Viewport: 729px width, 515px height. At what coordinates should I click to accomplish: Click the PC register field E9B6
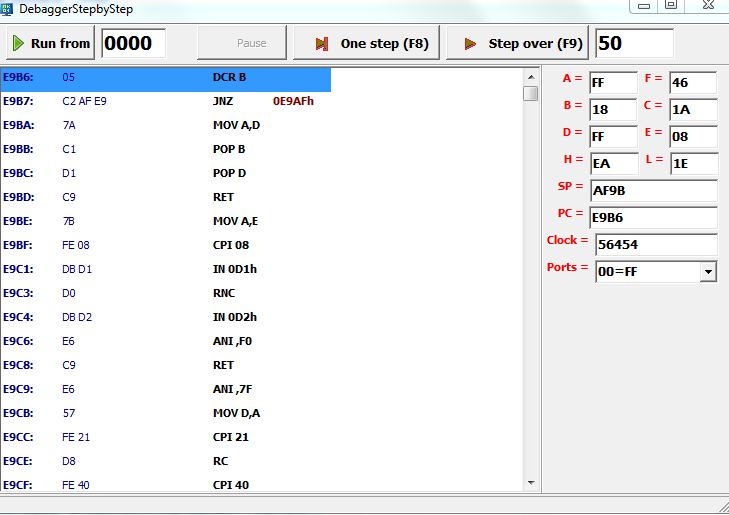(653, 218)
